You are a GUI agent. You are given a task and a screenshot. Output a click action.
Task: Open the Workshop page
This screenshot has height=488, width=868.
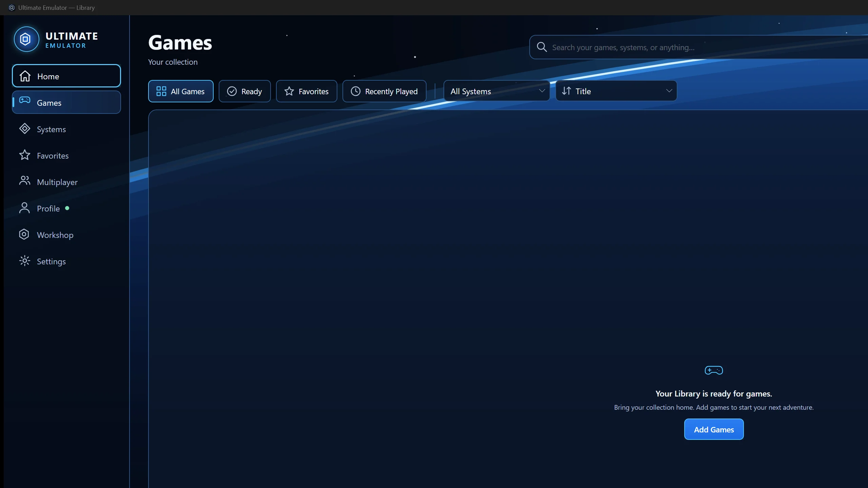pos(66,235)
